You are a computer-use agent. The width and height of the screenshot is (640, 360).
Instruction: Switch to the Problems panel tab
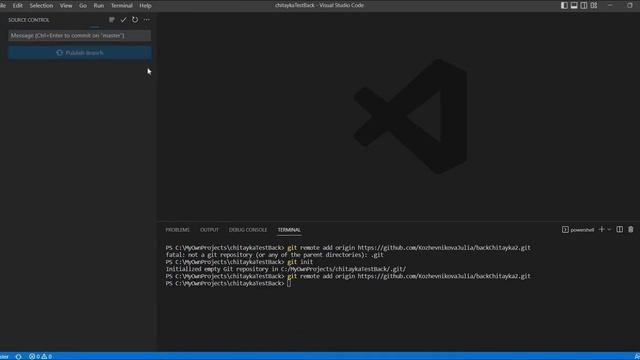point(177,230)
